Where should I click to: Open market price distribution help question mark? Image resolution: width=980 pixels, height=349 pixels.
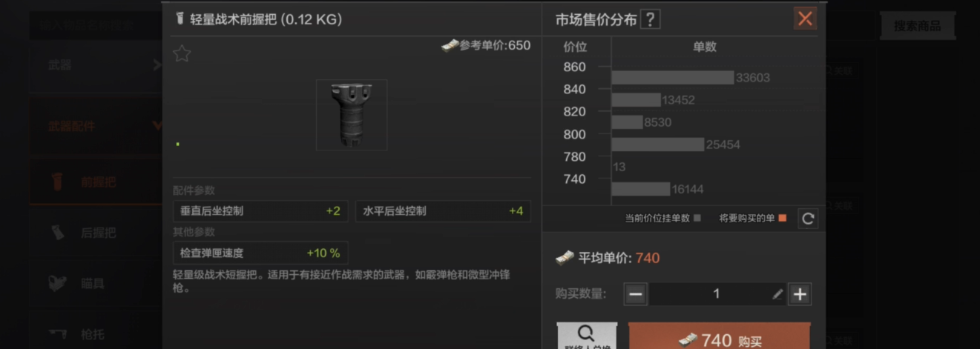pyautogui.click(x=650, y=20)
